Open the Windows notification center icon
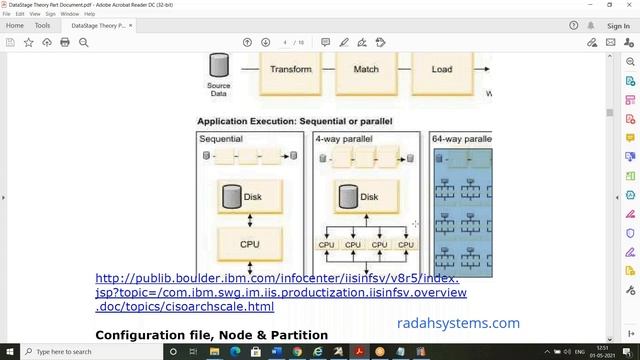 (x=627, y=351)
